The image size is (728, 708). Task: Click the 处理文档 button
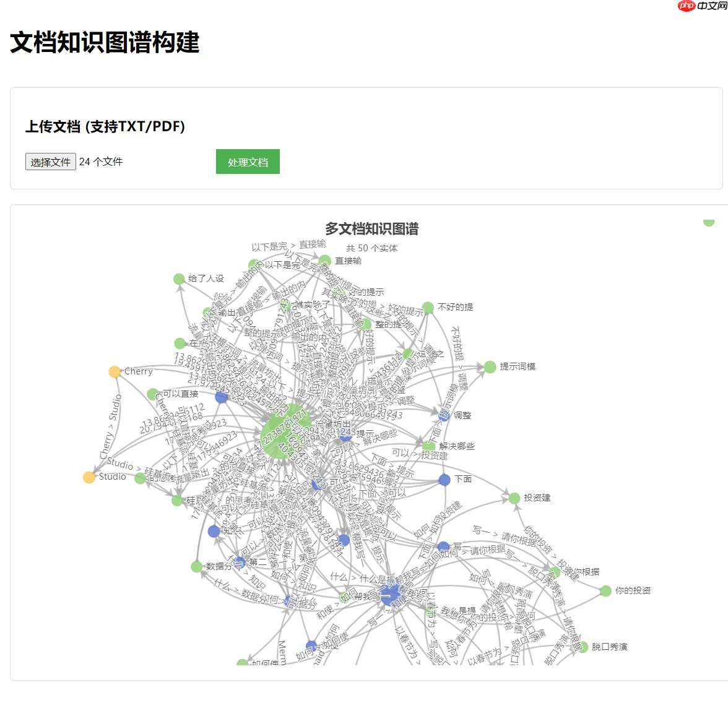click(248, 161)
